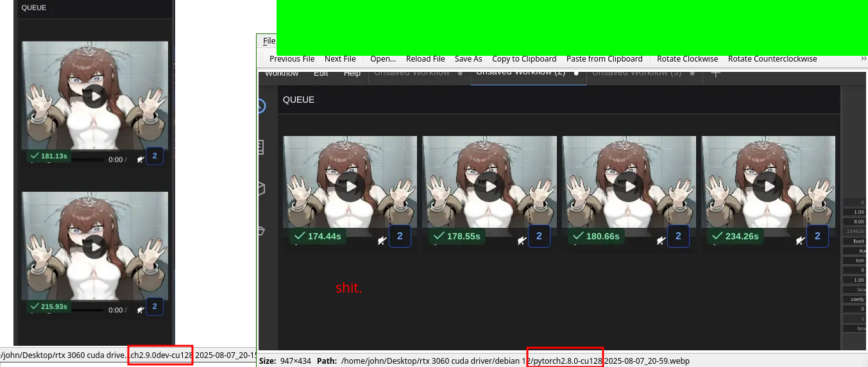
Task: Play the video marked 178.55s
Action: [490, 186]
